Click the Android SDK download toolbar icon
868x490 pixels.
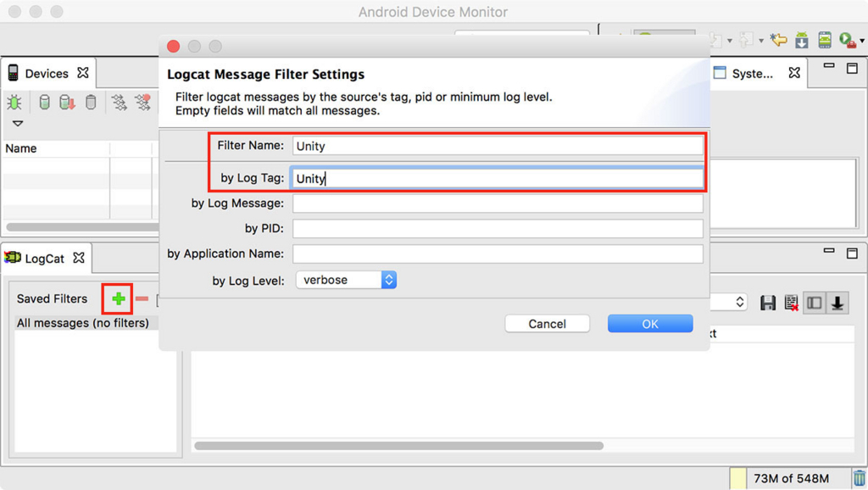802,40
